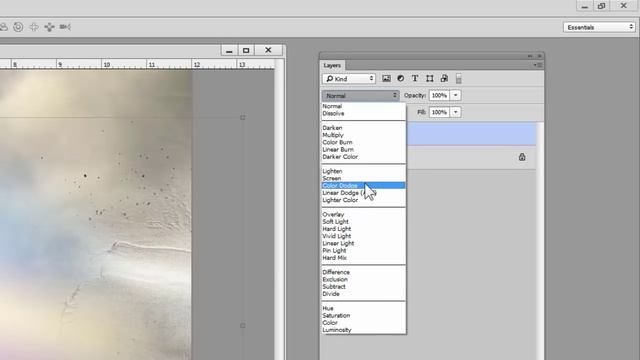The image size is (640, 360).
Task: Close the document window
Action: click(268, 50)
